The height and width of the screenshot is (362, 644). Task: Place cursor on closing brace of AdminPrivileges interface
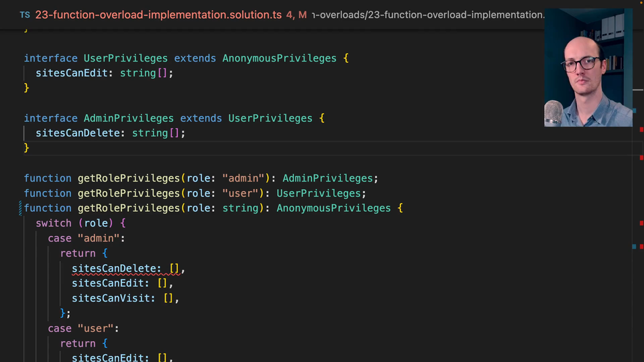[x=27, y=148]
